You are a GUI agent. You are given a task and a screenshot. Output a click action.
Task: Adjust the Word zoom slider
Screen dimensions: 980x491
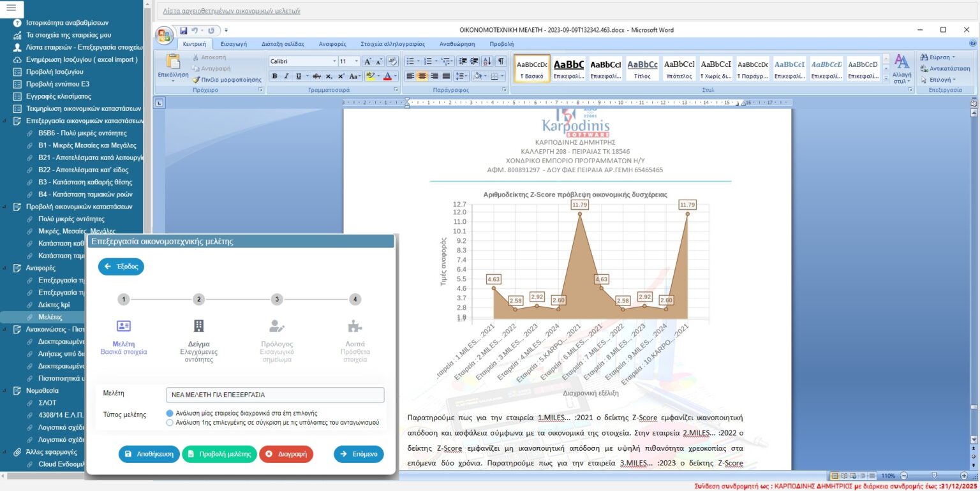click(935, 476)
